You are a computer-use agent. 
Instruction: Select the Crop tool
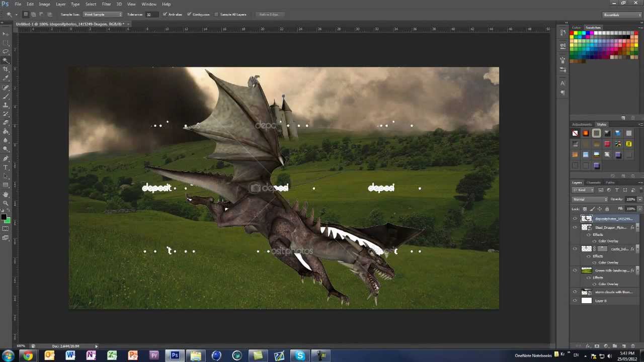pyautogui.click(x=6, y=69)
